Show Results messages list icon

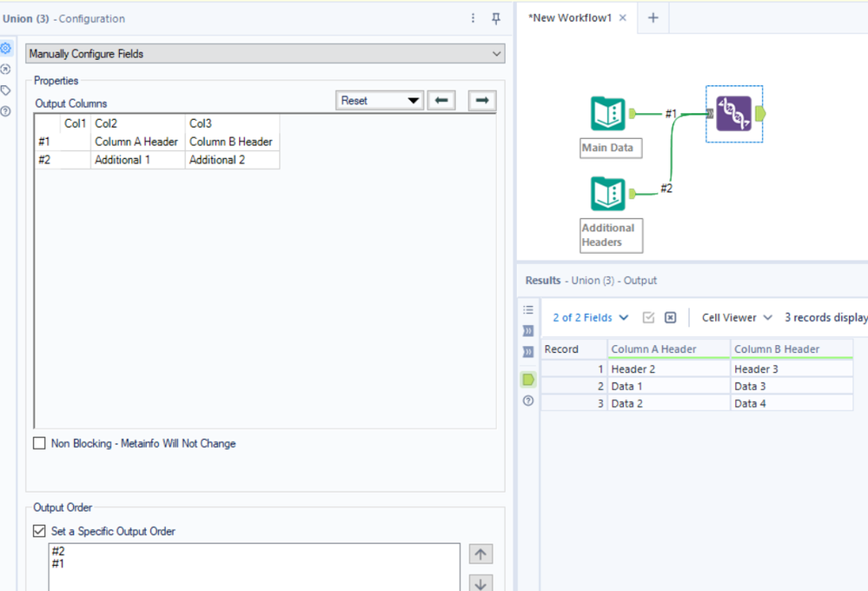pos(528,309)
